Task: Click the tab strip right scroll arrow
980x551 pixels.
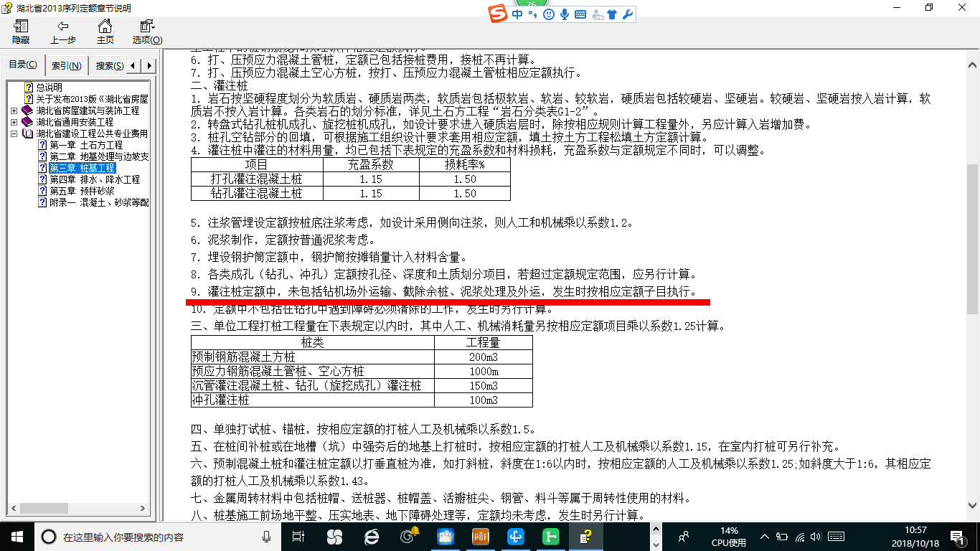Action: (x=149, y=66)
